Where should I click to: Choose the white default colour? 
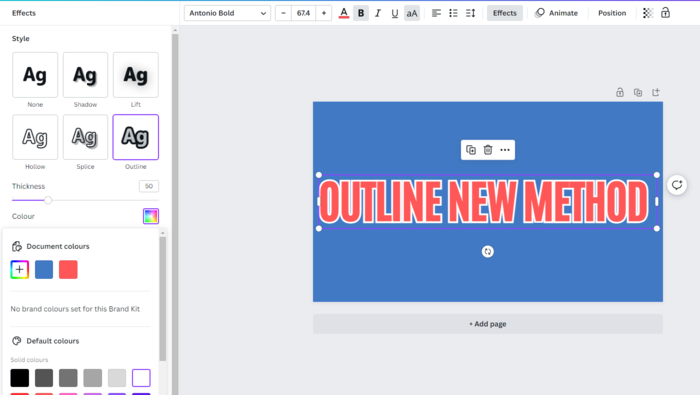pos(141,378)
